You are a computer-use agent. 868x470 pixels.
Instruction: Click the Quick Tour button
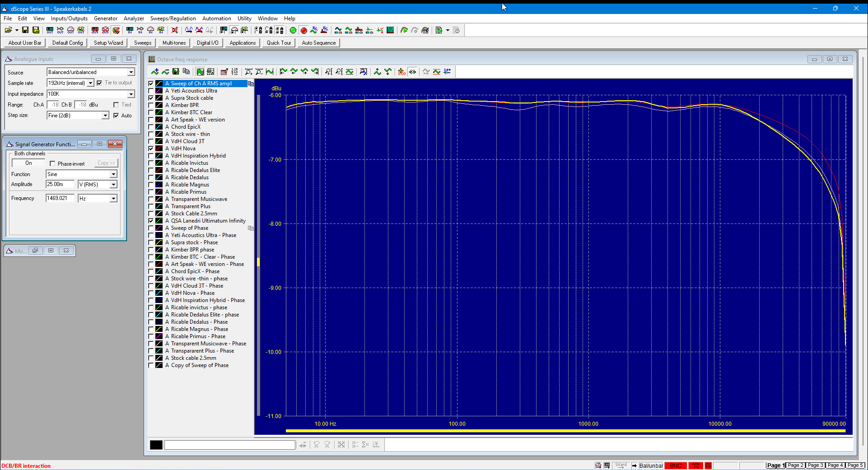tap(279, 43)
